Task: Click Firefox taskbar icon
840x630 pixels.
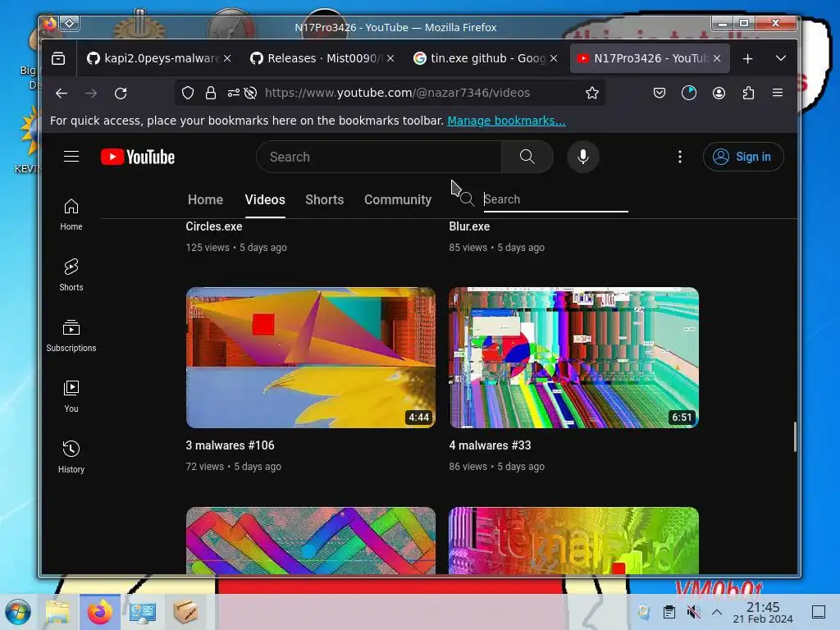Action: pyautogui.click(x=100, y=612)
